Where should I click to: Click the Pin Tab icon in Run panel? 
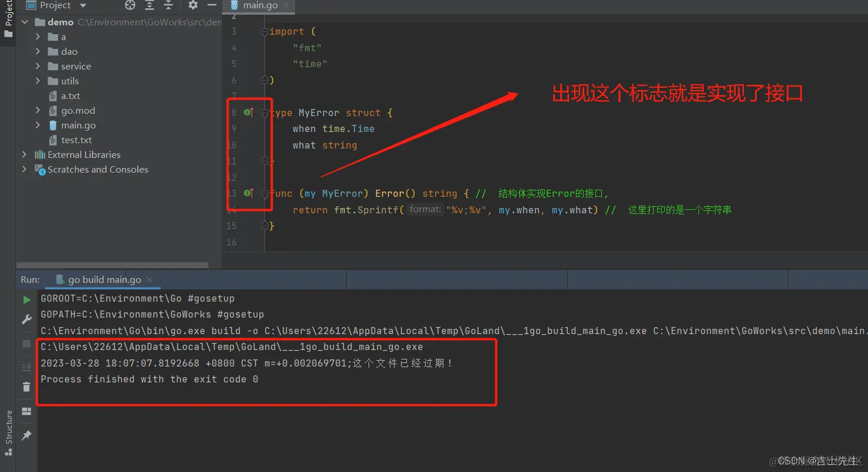[x=26, y=435]
